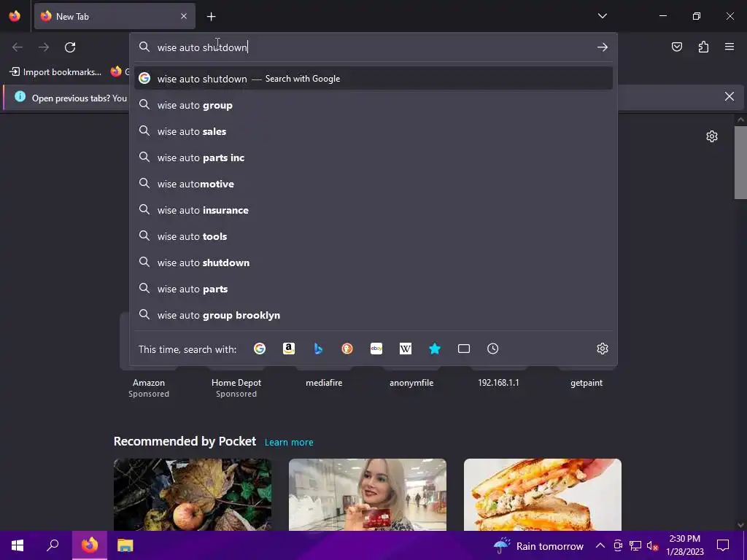Open taskbar clock showing 2:30 PM
Viewport: 747px width, 560px height.
[x=684, y=545]
